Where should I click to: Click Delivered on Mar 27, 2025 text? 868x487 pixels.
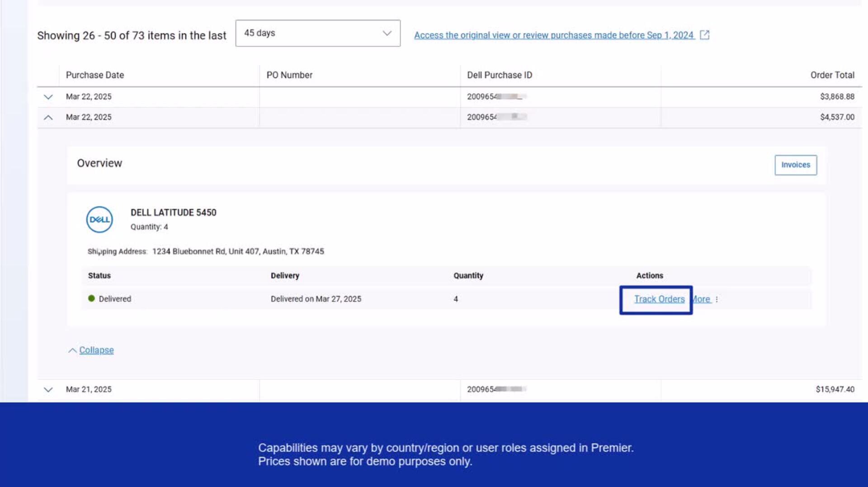coord(316,299)
